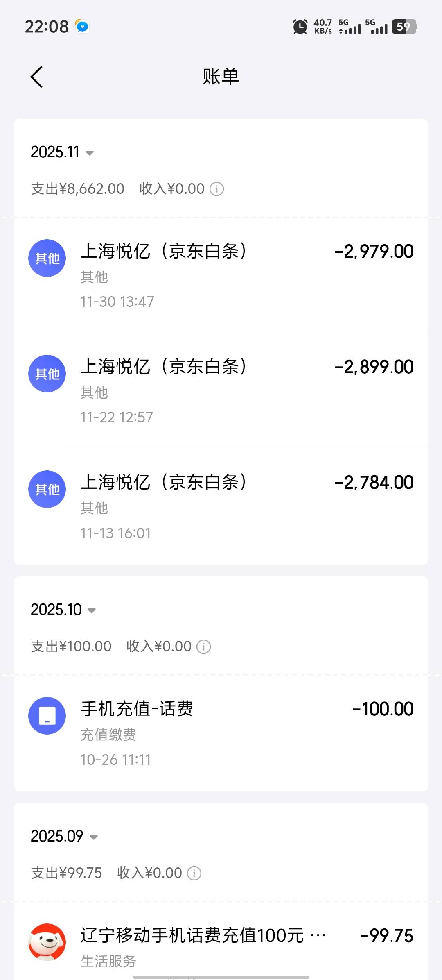This screenshot has width=442, height=980.
Task: Tap the -100.00 amount for the 10-26 transaction
Action: click(383, 709)
